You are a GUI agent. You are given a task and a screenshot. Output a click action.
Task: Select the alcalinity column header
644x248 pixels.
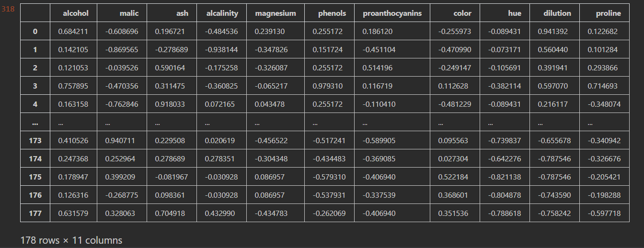[x=222, y=13]
